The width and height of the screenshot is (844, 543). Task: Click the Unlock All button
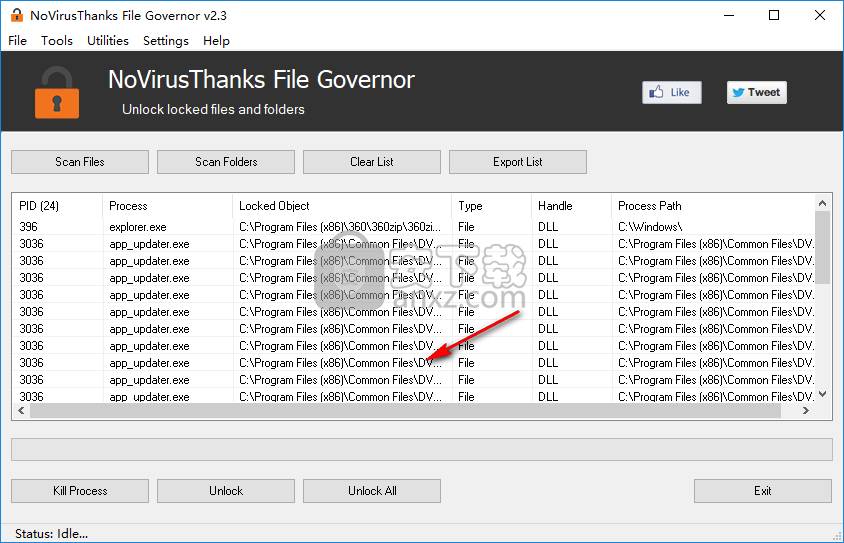pyautogui.click(x=372, y=491)
